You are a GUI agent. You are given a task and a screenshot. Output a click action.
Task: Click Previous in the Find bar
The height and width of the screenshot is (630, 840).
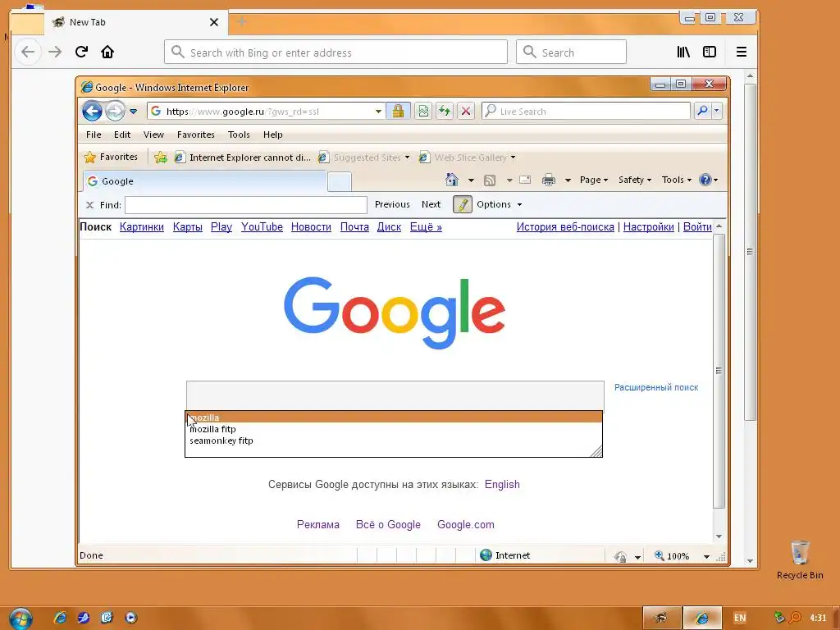click(392, 204)
